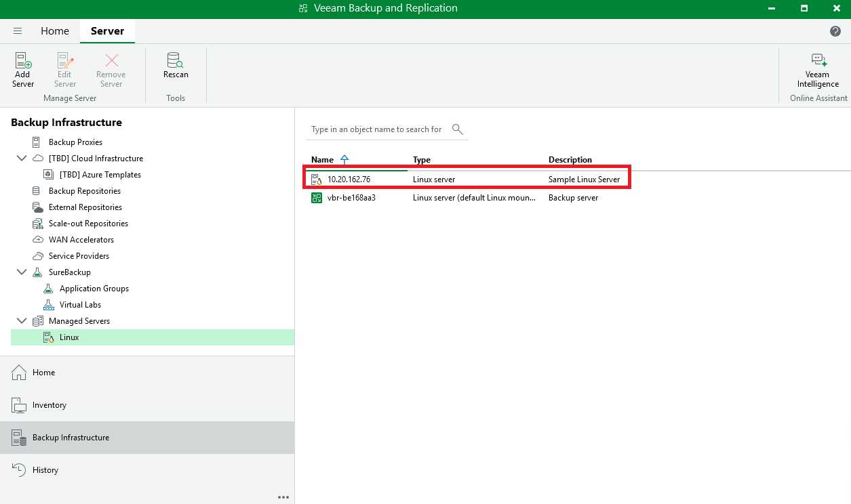Click the Add Server ribbon icon
Screen dimensions: 851x504
[23, 60]
